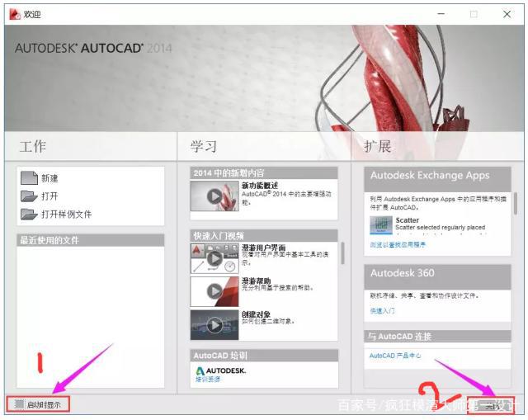Open the 打开 link in the Work section

(49, 196)
